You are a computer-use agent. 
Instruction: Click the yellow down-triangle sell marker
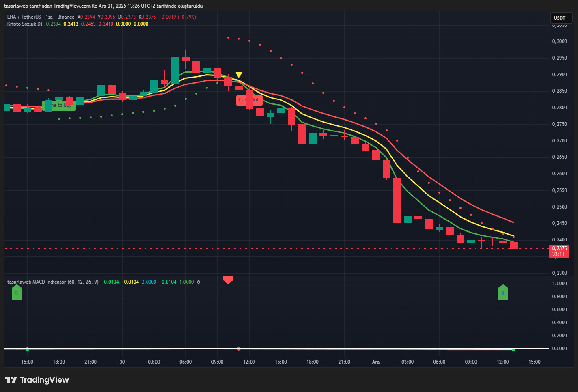coord(239,75)
